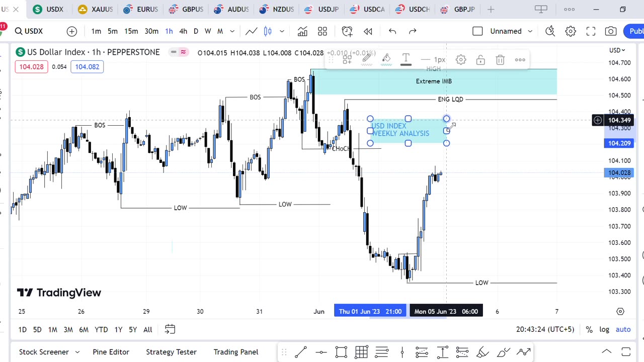Set the 1M date range

click(52, 329)
